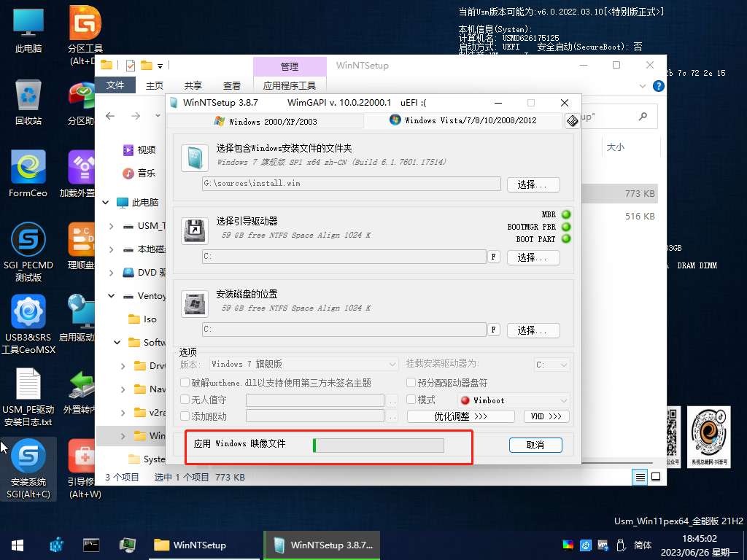Launch SGI_PECMD测试版 desktop shortcut
The width and height of the screenshot is (747, 560).
(28, 252)
